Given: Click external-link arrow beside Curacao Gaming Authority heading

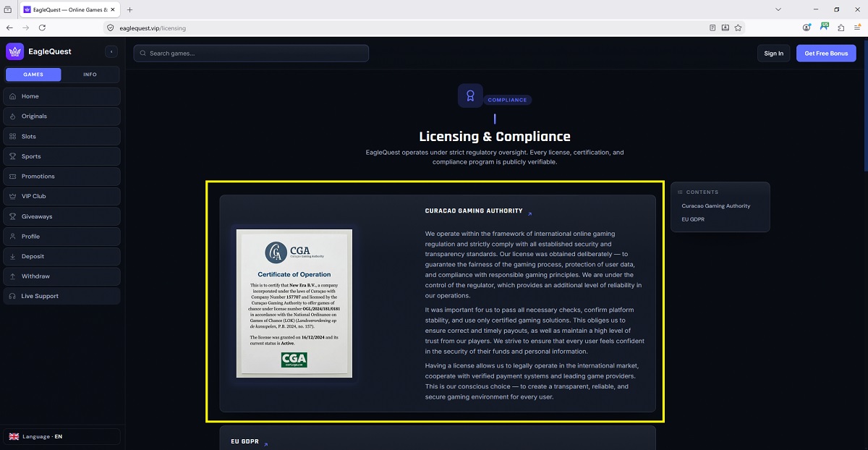Looking at the screenshot, I should [529, 213].
